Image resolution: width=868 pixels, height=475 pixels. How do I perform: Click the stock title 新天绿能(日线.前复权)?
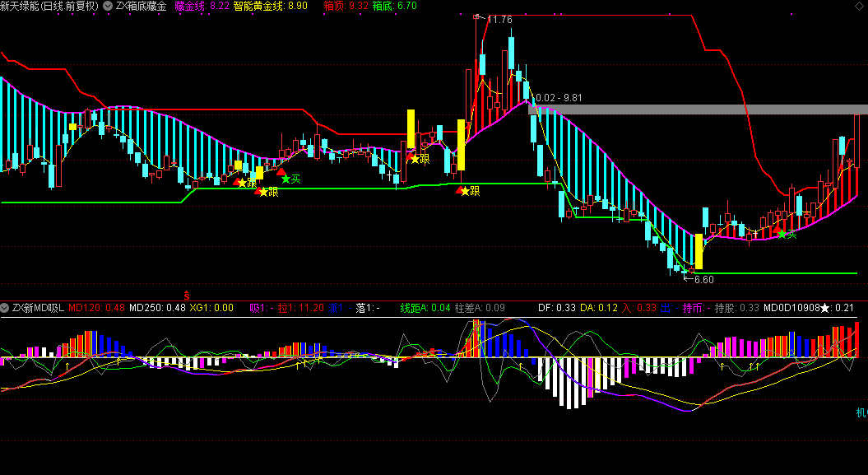pyautogui.click(x=50, y=6)
